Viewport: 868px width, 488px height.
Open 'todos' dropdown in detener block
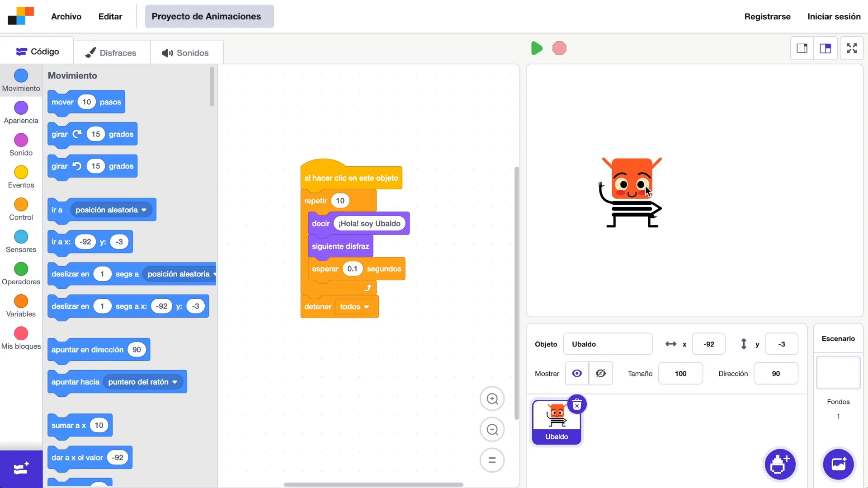(x=354, y=307)
